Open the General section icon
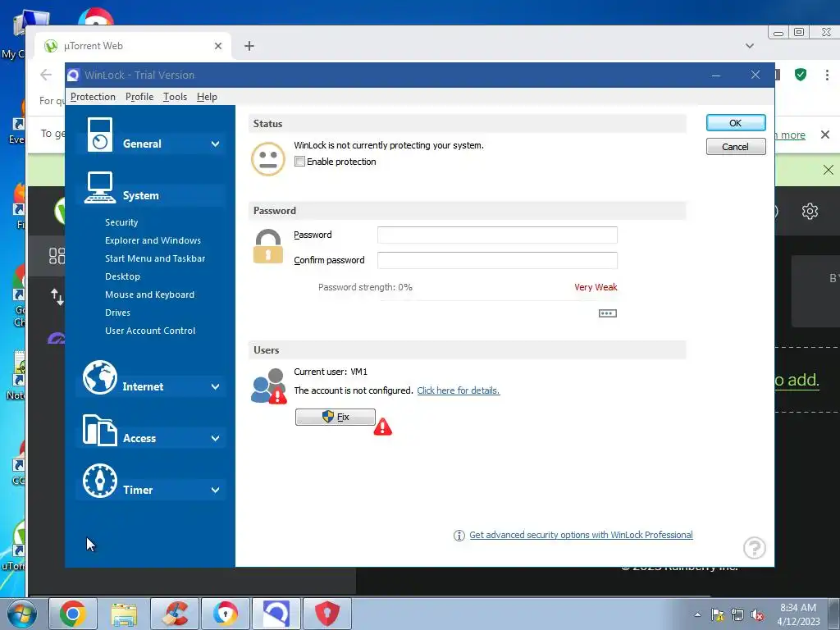Viewport: 840px width, 630px height. [x=99, y=134]
